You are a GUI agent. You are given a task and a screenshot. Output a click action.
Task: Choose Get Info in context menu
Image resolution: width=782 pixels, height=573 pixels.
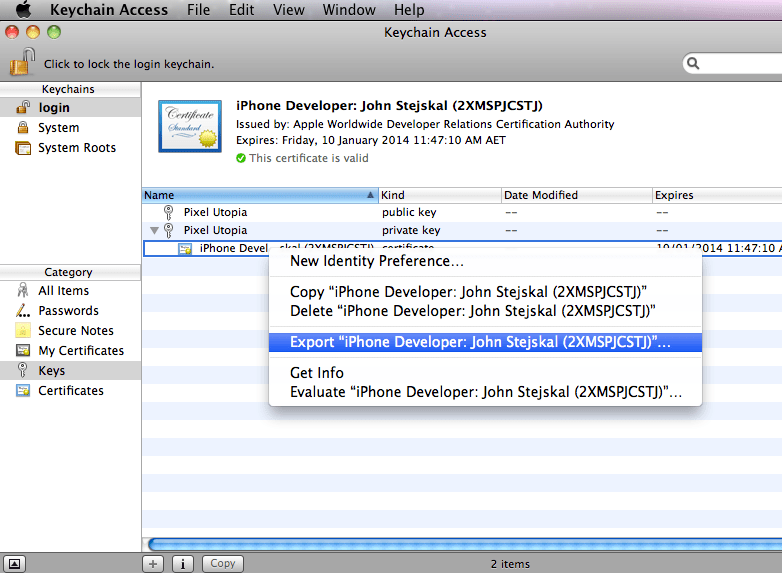[485, 373]
